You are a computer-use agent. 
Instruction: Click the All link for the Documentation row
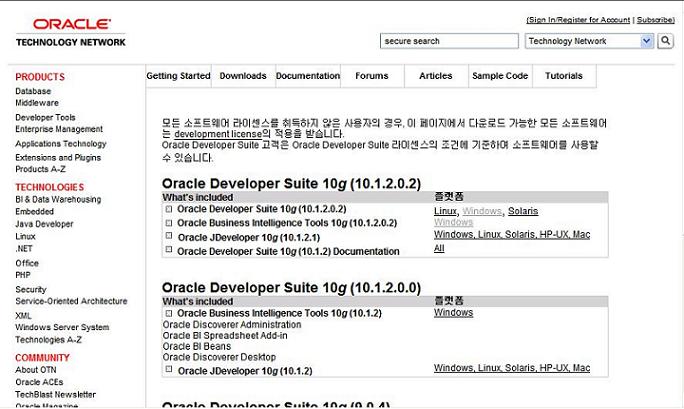click(x=439, y=248)
